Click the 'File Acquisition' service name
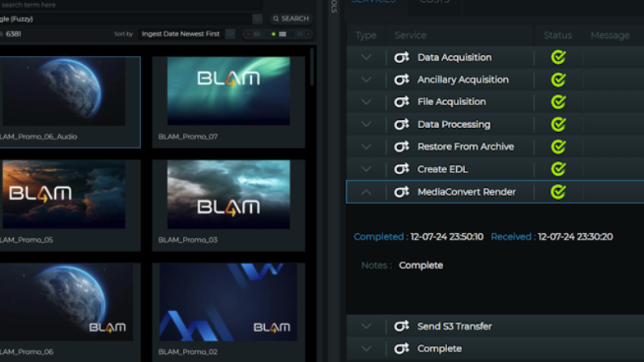This screenshot has height=362, width=644. 451,102
